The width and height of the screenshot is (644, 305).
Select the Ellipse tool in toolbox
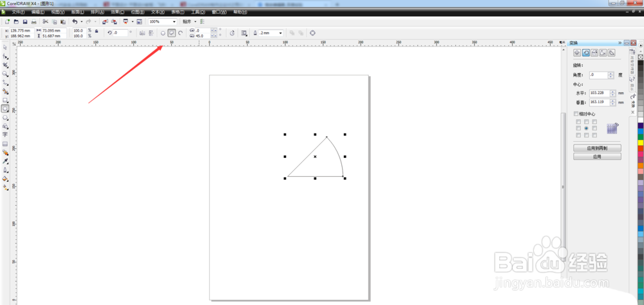[x=5, y=108]
